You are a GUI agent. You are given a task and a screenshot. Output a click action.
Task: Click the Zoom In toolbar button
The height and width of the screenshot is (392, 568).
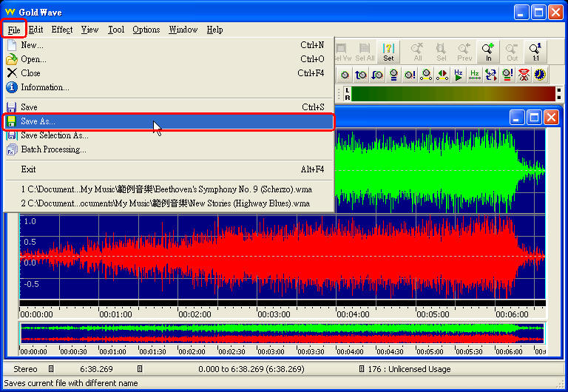click(488, 51)
